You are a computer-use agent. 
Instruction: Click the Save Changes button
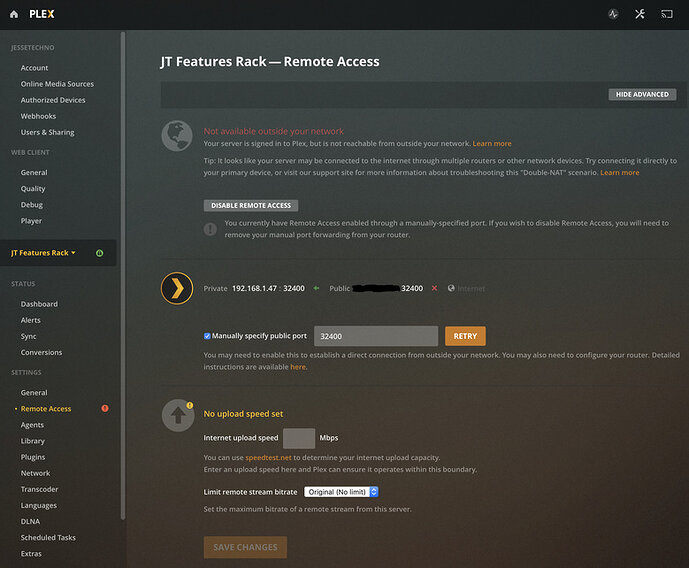(x=245, y=547)
